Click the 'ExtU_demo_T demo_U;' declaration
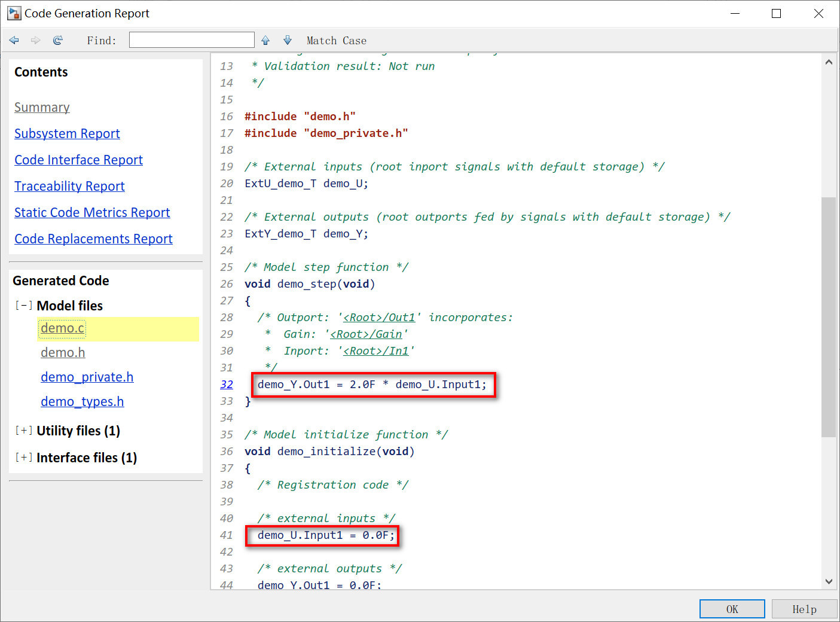The image size is (840, 622). (307, 184)
